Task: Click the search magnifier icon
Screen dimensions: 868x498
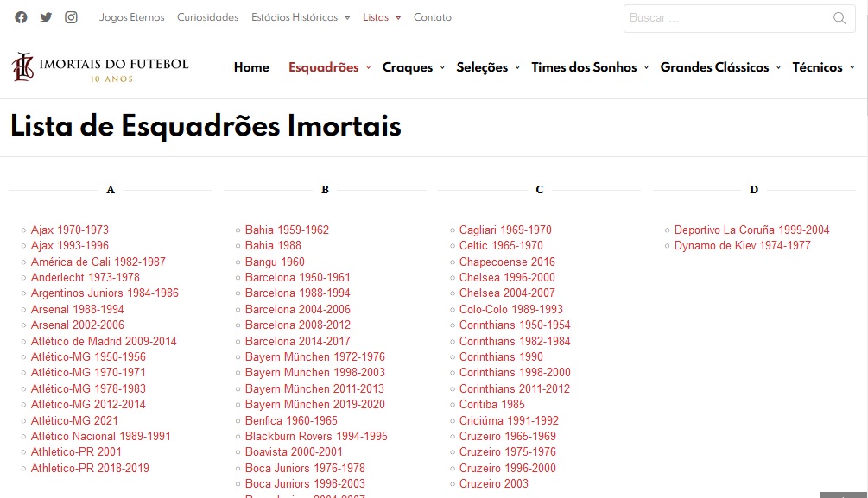Action: tap(839, 18)
